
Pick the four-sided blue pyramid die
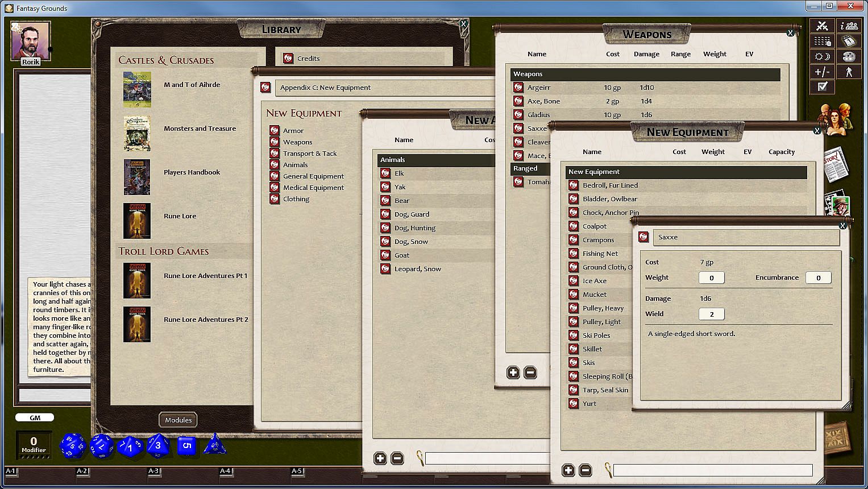pos(215,444)
